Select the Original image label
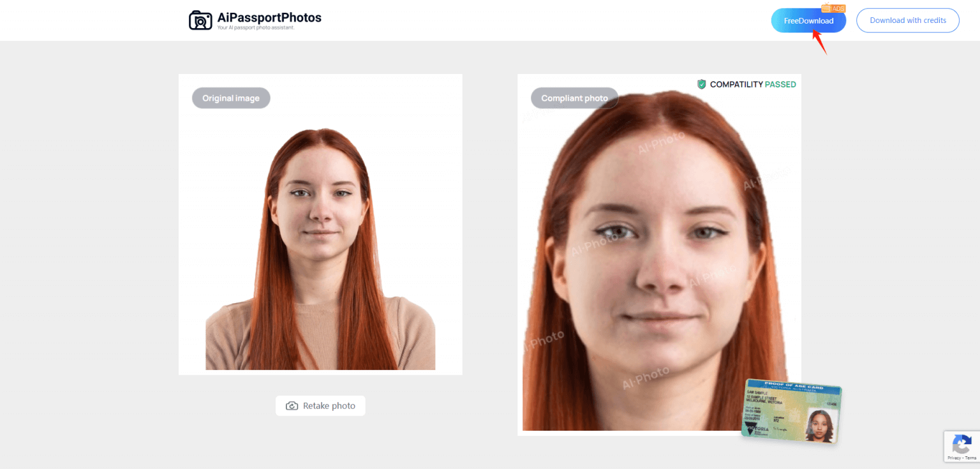 tap(231, 98)
